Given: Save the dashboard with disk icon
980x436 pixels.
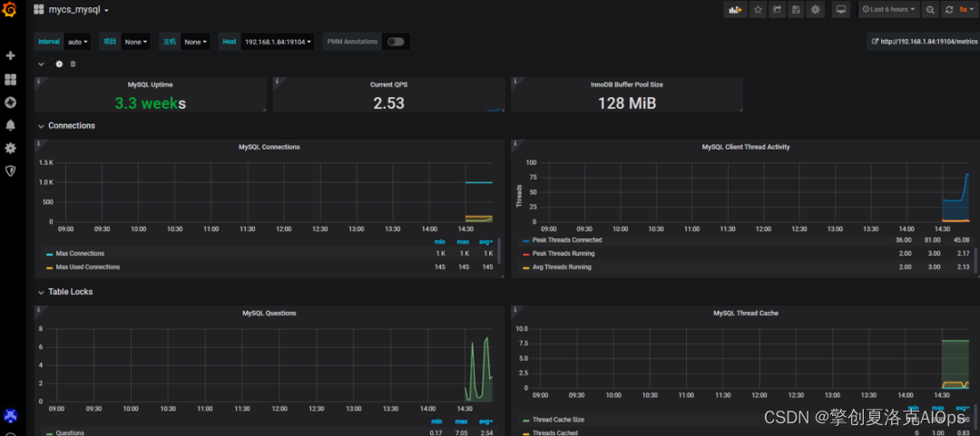Looking at the screenshot, I should click(x=796, y=9).
